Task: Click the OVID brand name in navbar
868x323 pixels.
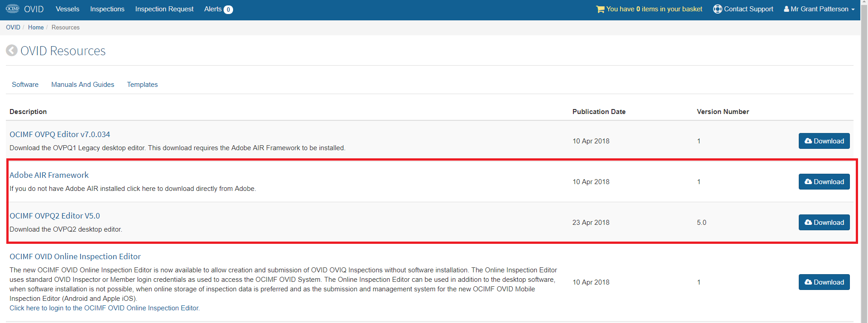Action: pos(34,9)
